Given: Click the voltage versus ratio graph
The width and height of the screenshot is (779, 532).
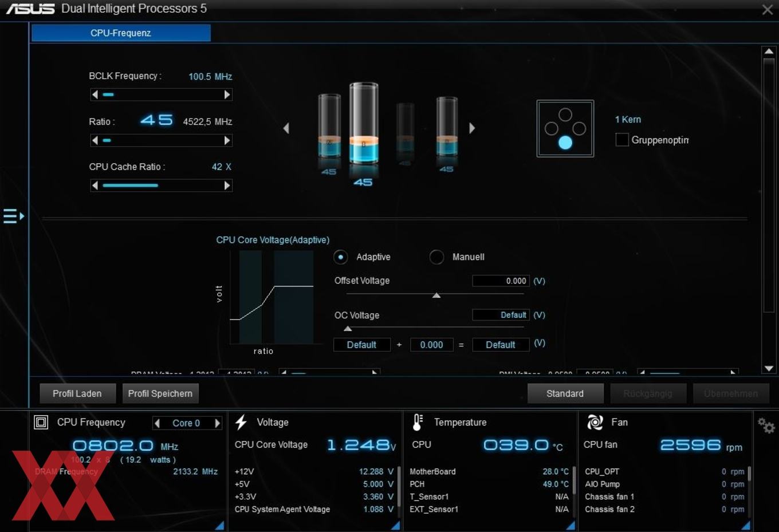Looking at the screenshot, I should click(272, 297).
